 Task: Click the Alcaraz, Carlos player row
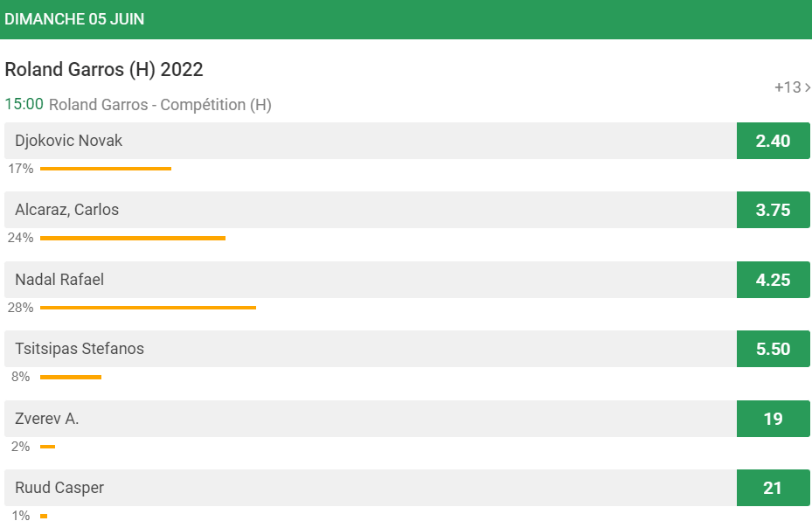point(371,210)
